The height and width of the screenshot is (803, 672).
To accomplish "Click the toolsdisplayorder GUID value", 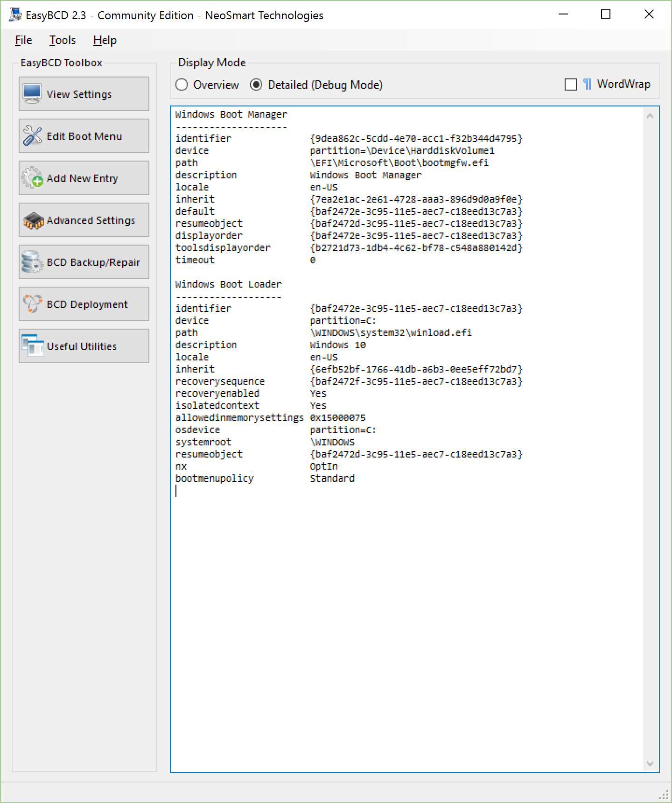I will click(416, 248).
